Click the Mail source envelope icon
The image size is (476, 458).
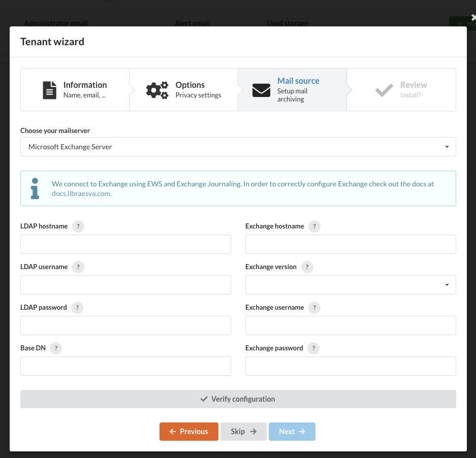261,90
